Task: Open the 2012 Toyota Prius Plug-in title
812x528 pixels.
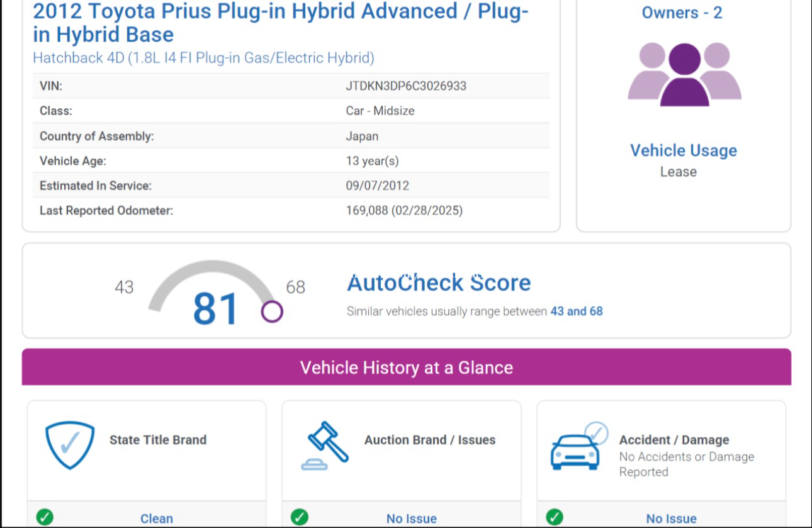Action: 281,22
